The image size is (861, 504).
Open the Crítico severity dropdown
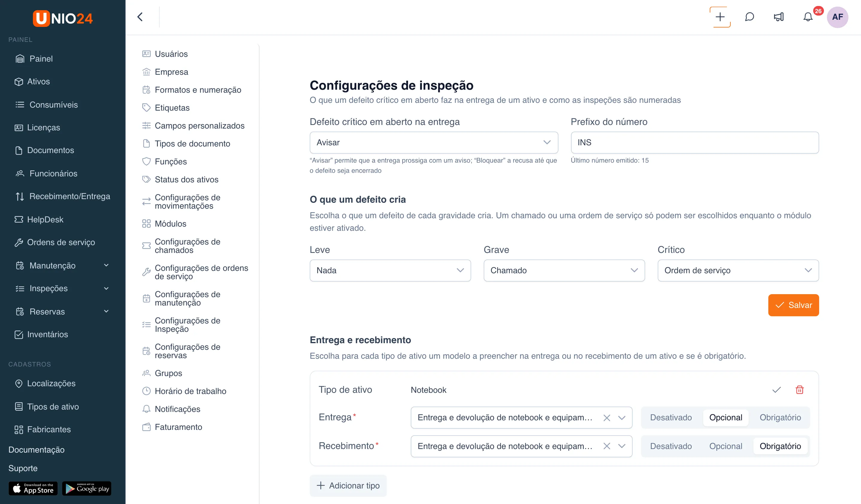pyautogui.click(x=738, y=271)
